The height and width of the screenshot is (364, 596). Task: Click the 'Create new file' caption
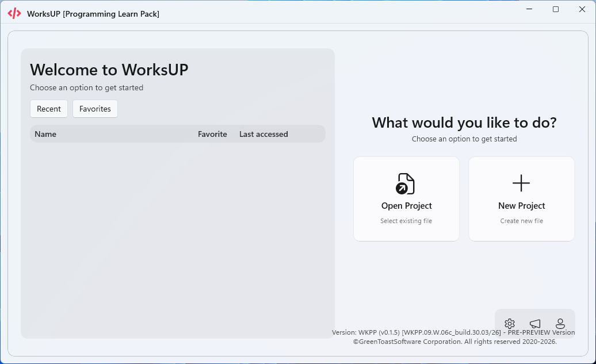521,221
